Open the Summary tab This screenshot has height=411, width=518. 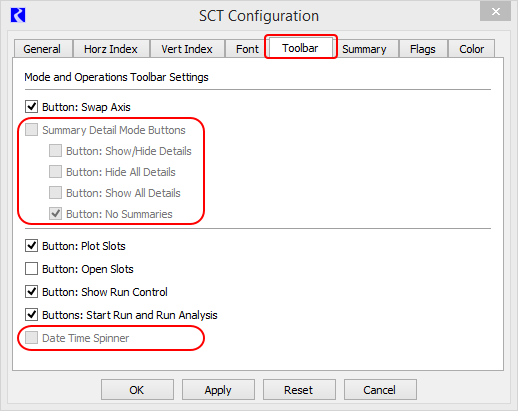click(364, 49)
